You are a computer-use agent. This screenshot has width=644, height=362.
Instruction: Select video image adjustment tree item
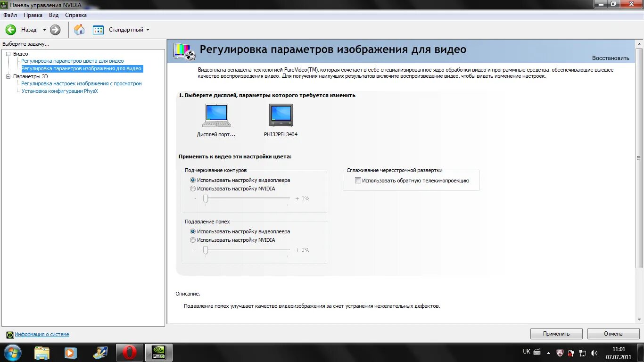[82, 68]
